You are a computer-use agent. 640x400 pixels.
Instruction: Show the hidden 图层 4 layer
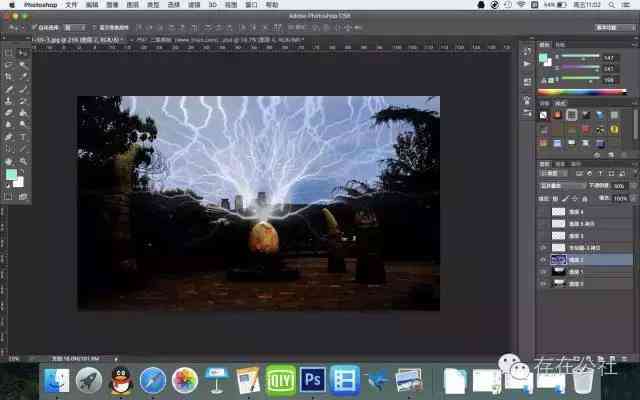(543, 211)
